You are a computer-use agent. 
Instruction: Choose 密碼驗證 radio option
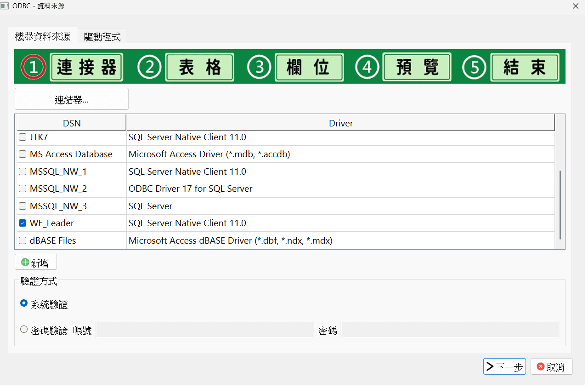tap(24, 330)
